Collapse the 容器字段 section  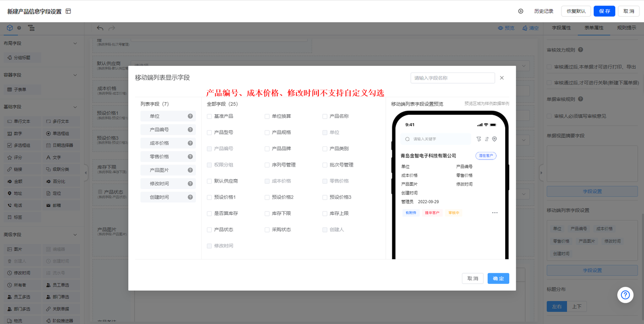pos(75,75)
